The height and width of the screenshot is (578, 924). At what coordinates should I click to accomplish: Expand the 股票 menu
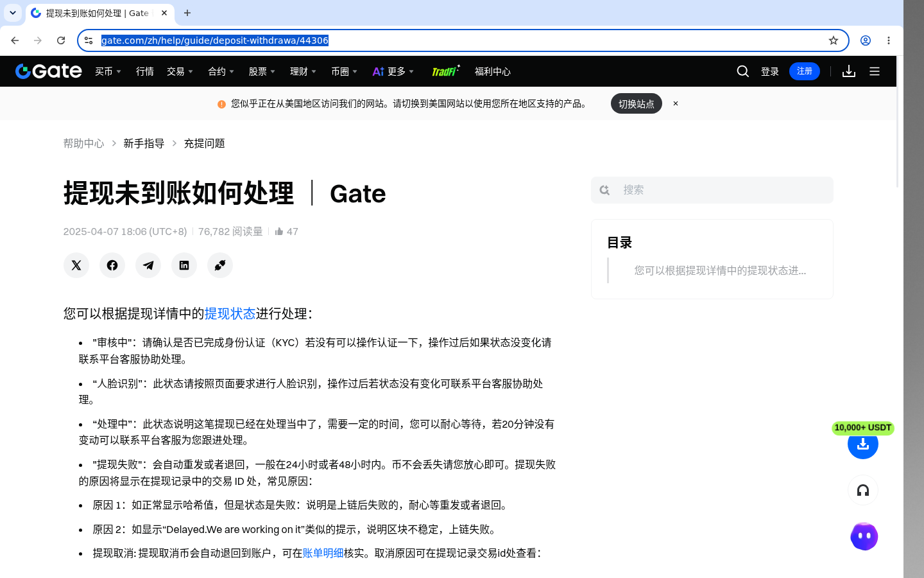point(262,71)
